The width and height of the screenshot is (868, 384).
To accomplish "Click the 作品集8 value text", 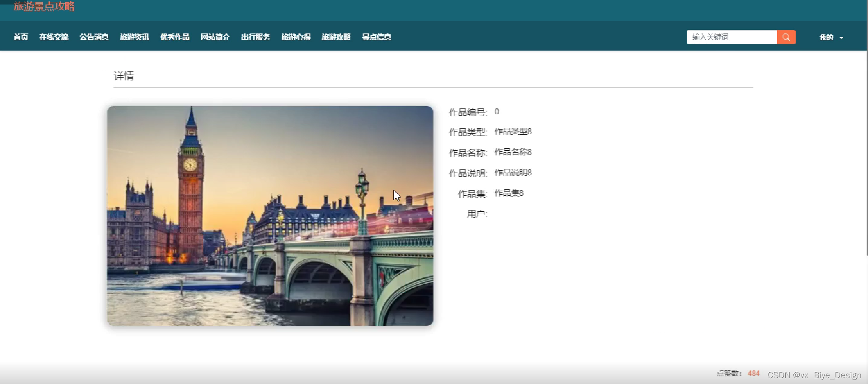I will pos(509,193).
